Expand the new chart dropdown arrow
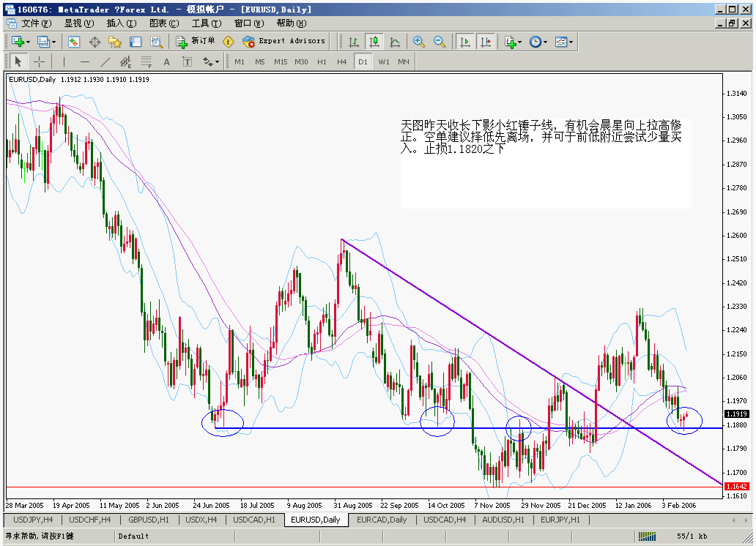Screen dimensions: 756x546 (x=28, y=42)
